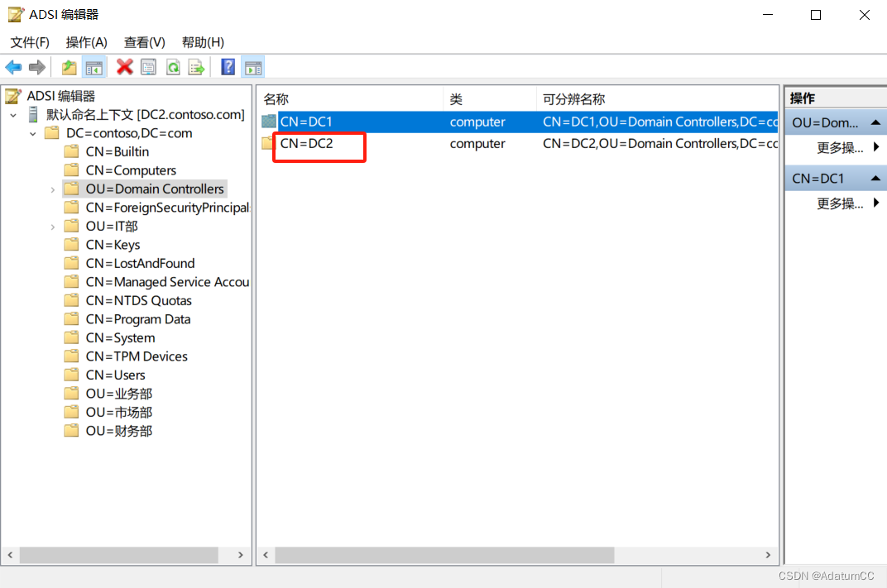Open Help toolbar icon

click(x=228, y=67)
